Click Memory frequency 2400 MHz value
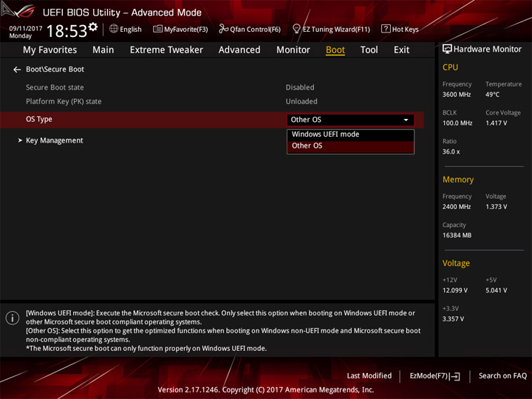This screenshot has width=532, height=399. point(457,207)
